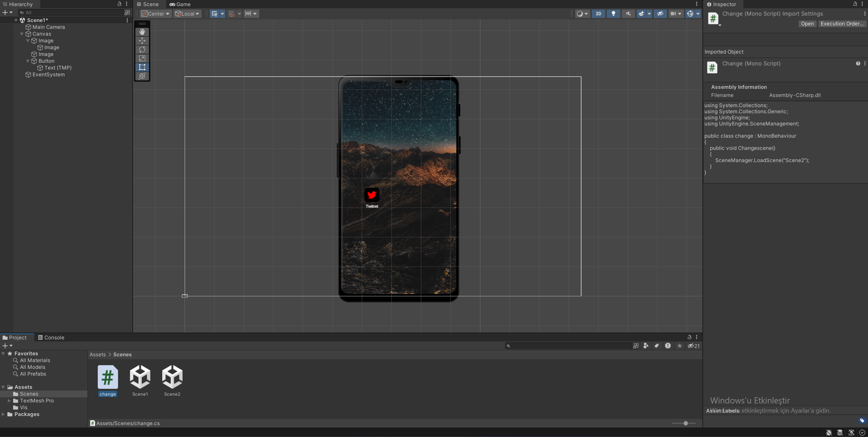This screenshot has height=437, width=868.
Task: Expand the TextMesh Pro folder
Action: pos(10,401)
